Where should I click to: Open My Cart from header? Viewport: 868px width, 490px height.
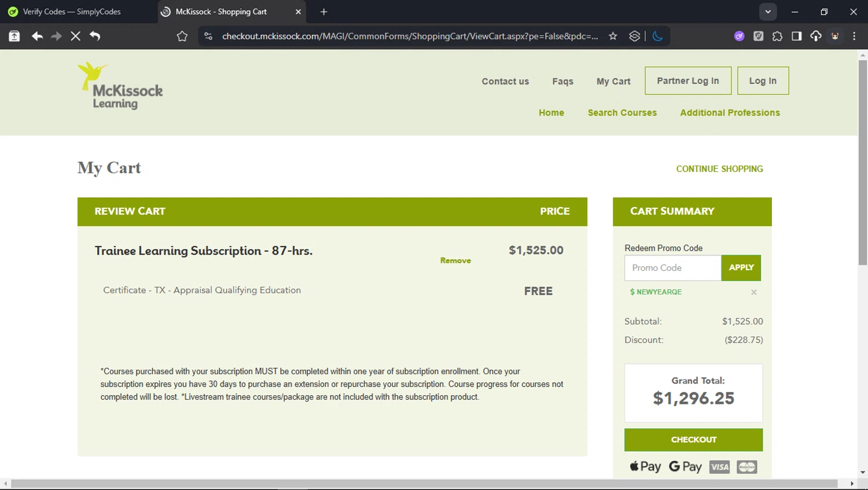[x=613, y=81]
